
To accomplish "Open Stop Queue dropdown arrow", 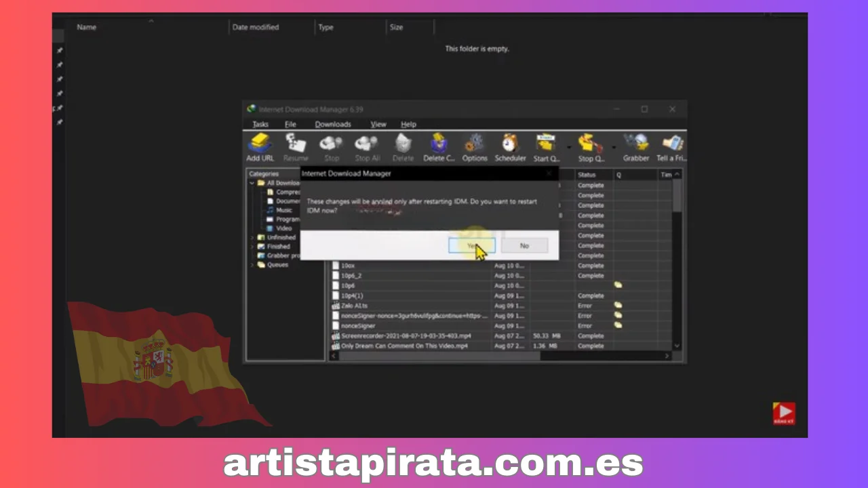I will click(614, 147).
